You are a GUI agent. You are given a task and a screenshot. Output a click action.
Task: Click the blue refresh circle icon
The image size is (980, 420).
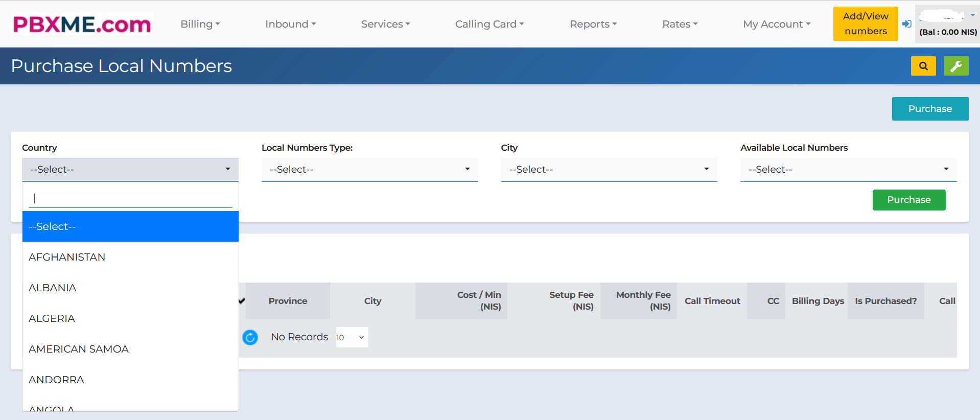(250, 337)
